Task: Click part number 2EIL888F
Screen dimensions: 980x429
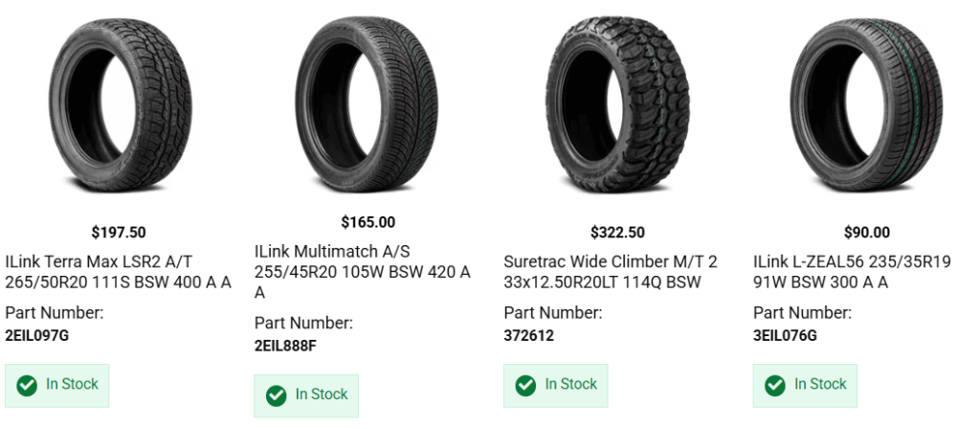Action: 285,345
